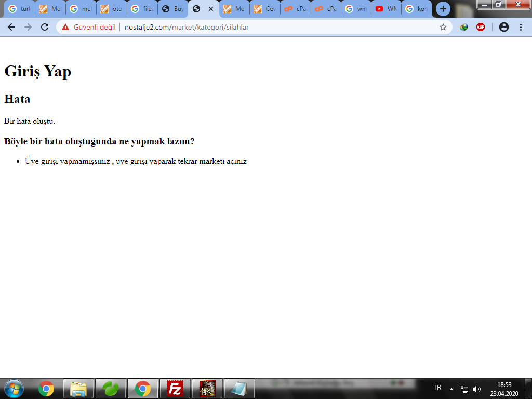Open the not-secure warning triangle icon
Screen dimensions: 532x399
pos(65,27)
